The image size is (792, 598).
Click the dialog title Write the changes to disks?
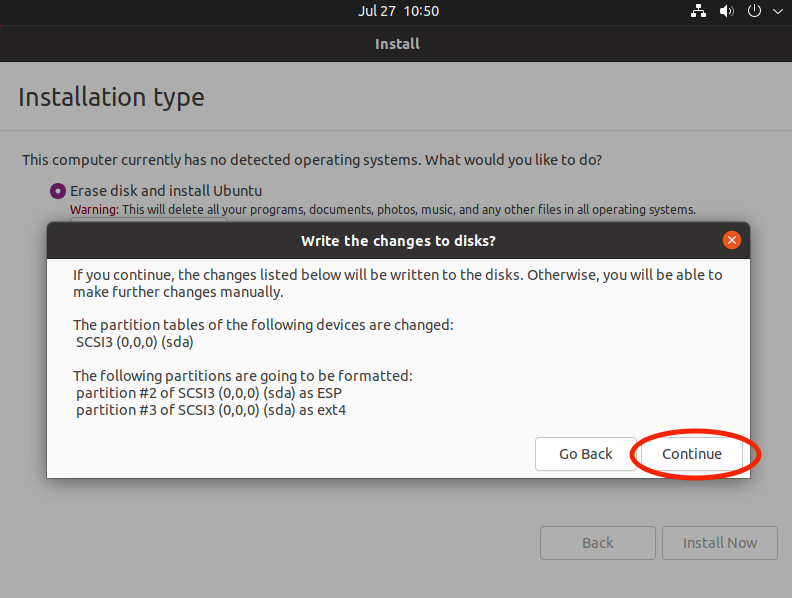click(x=398, y=241)
